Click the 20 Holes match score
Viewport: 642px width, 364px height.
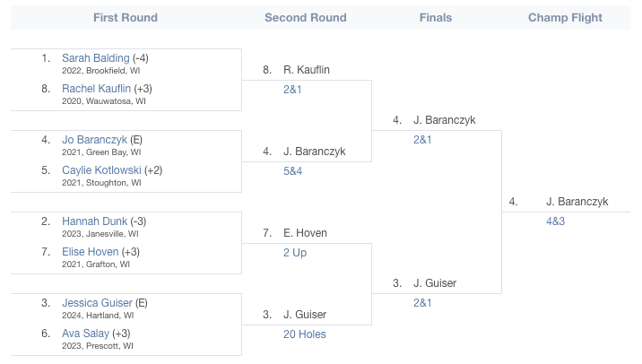pyautogui.click(x=305, y=334)
